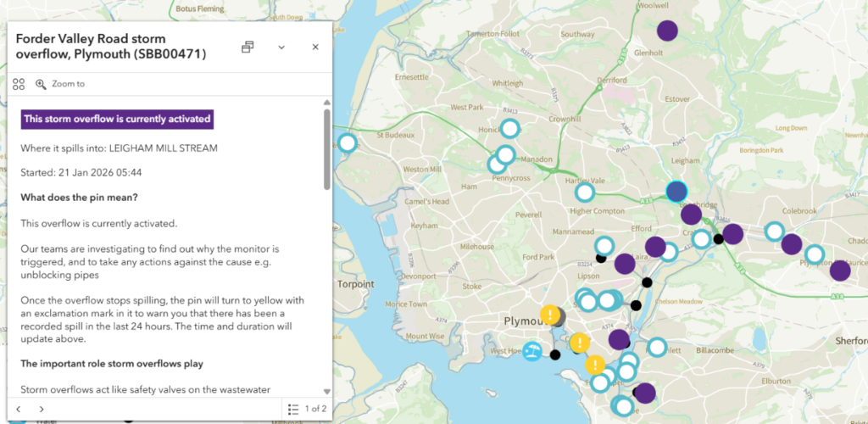Open the 1 of 2 feature list

click(307, 409)
